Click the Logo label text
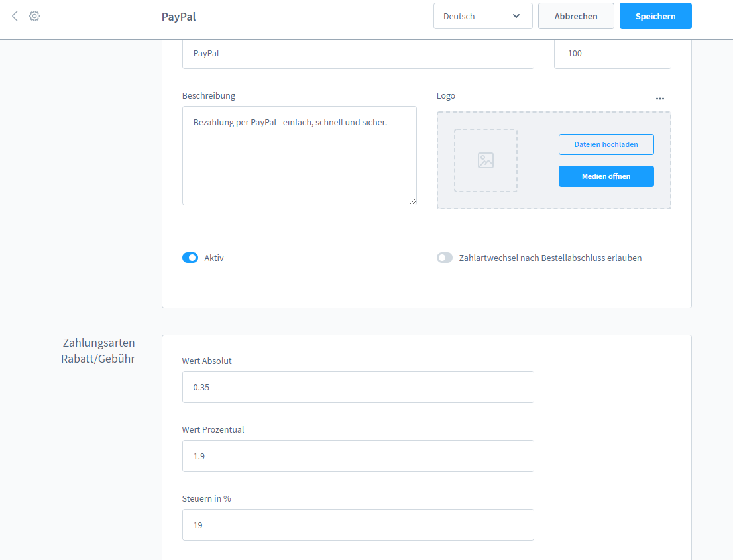This screenshot has width=733, height=560. pyautogui.click(x=445, y=96)
